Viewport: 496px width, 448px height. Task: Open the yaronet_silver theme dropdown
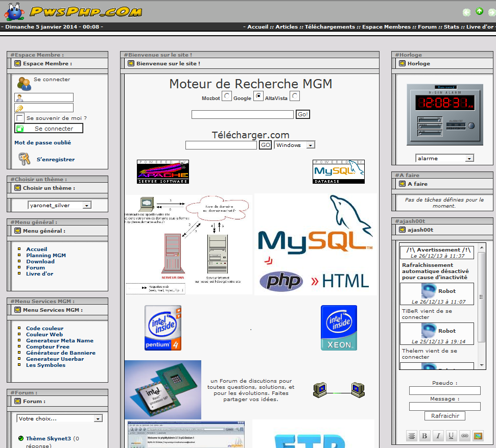coord(59,205)
